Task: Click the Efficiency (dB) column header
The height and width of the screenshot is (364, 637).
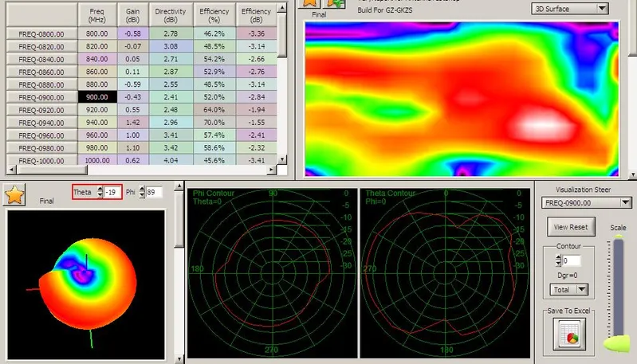Action: [257, 15]
